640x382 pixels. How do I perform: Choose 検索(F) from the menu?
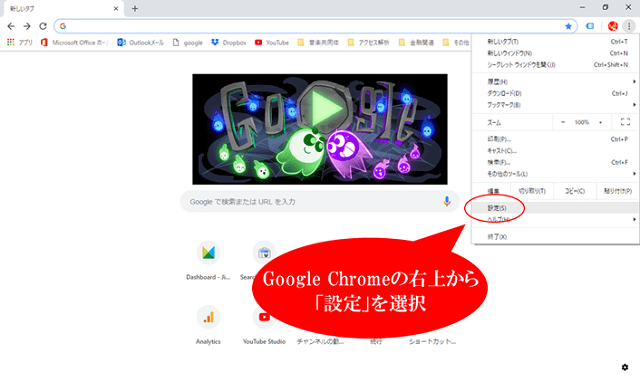point(555,162)
